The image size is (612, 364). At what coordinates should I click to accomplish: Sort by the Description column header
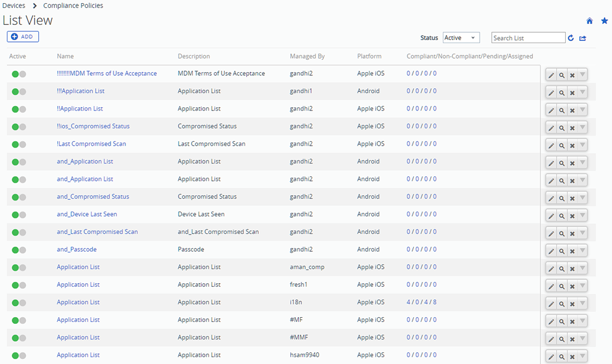pos(193,56)
